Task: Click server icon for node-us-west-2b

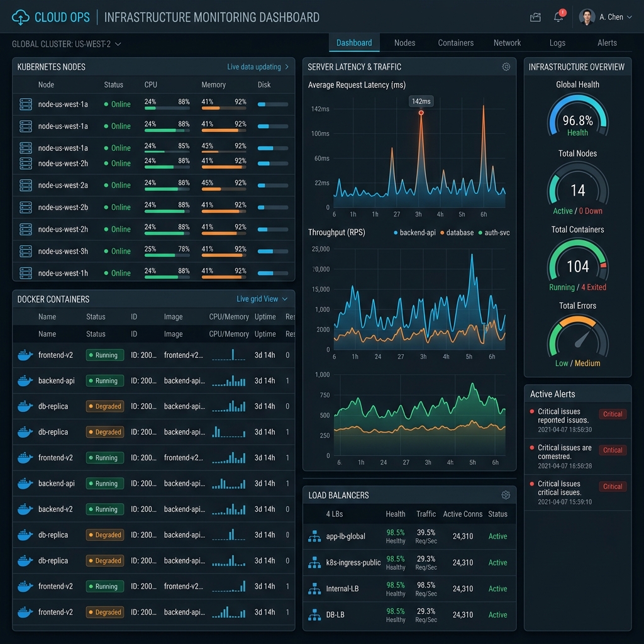Action: point(25,208)
